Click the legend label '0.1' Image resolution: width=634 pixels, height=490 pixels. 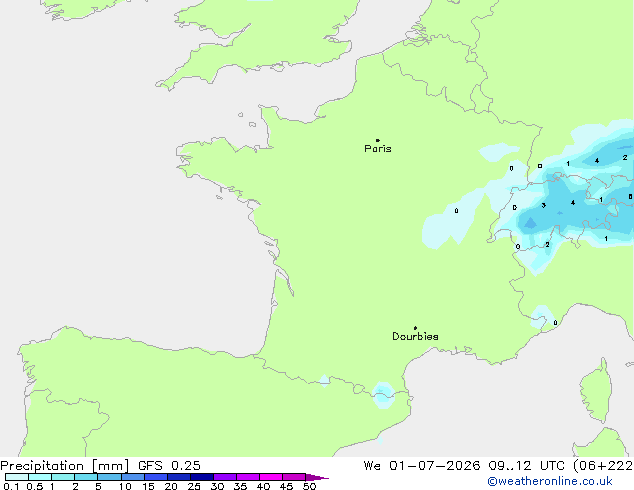(x=11, y=486)
